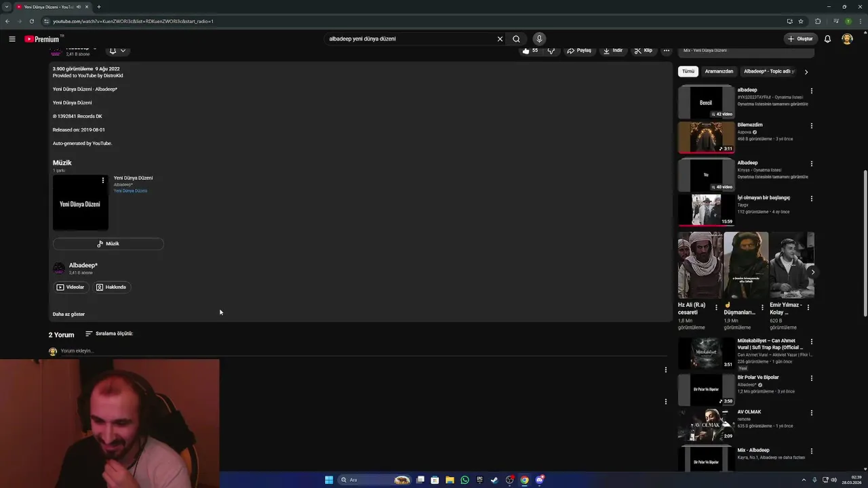Collapse description with Daha az göster
This screenshot has width=868, height=488.
click(x=68, y=314)
